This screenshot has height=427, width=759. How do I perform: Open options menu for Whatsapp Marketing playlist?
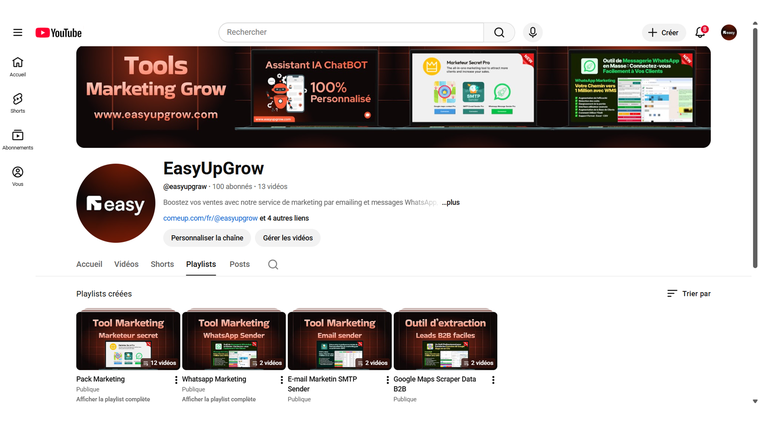pyautogui.click(x=282, y=381)
